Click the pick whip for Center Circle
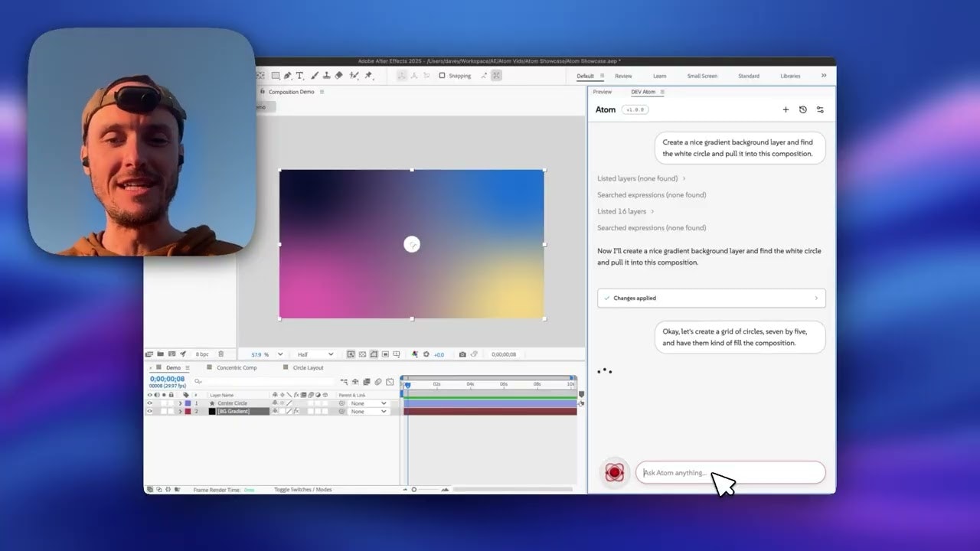Viewport: 980px width, 551px height. pos(342,403)
